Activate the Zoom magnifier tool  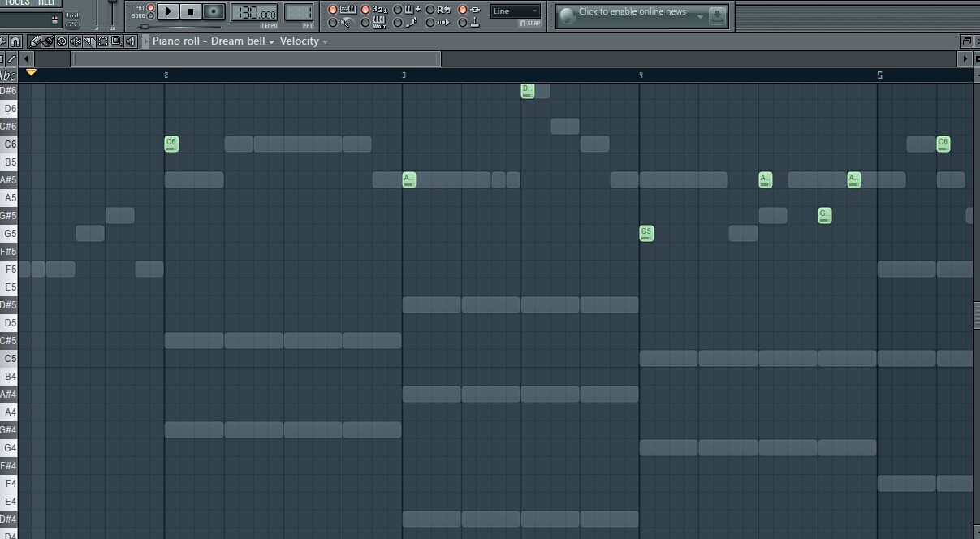[116, 41]
